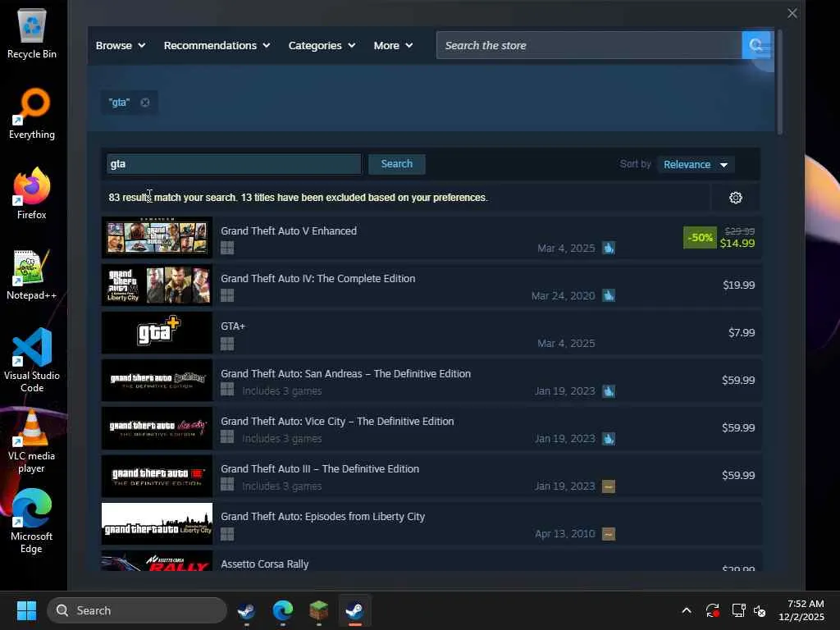Click review icon for GTA IV Complete Edition

pos(609,295)
